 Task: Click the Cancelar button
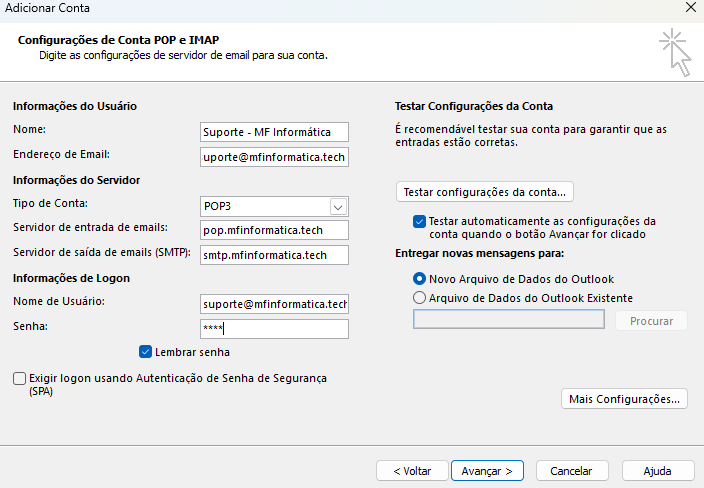(x=572, y=470)
